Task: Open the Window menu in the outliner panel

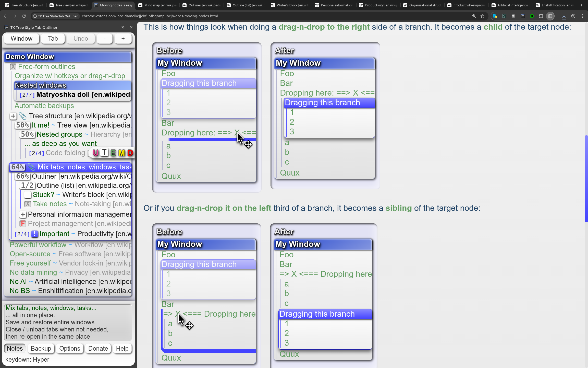Action: coord(21,39)
